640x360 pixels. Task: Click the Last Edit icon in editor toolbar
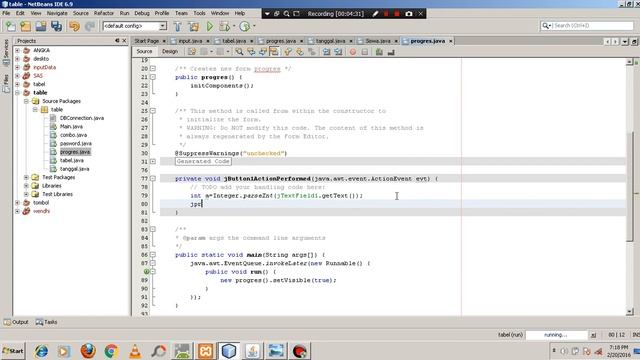tap(192, 52)
